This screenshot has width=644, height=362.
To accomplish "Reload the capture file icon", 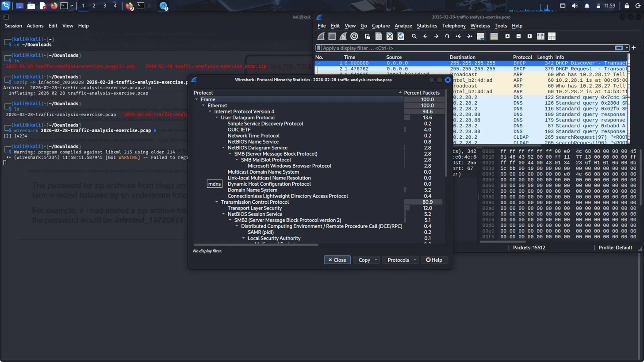I will tap(401, 36).
